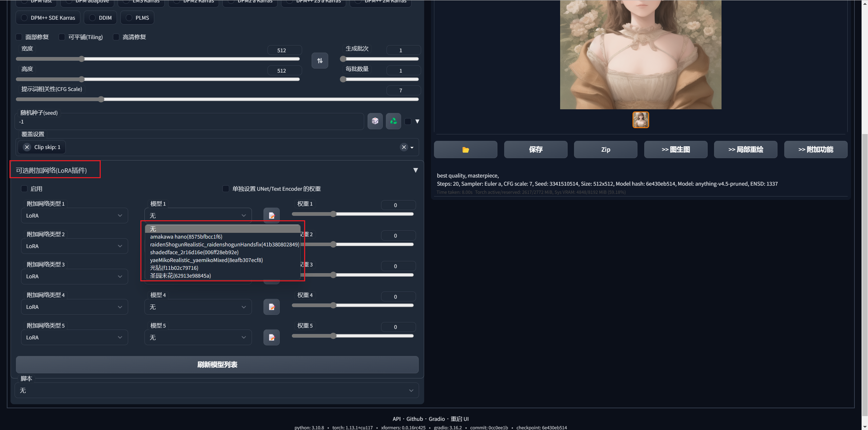
Task: Adjust the 生成批次 slider
Action: 379,59
